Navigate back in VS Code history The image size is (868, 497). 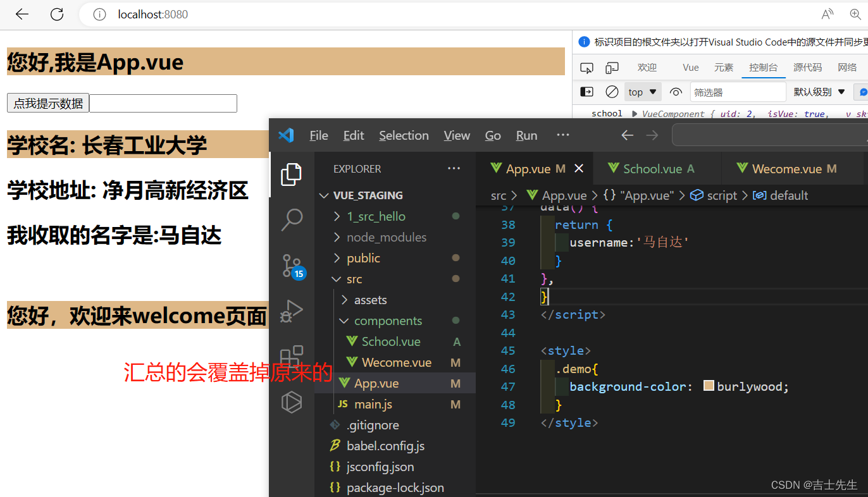[627, 135]
